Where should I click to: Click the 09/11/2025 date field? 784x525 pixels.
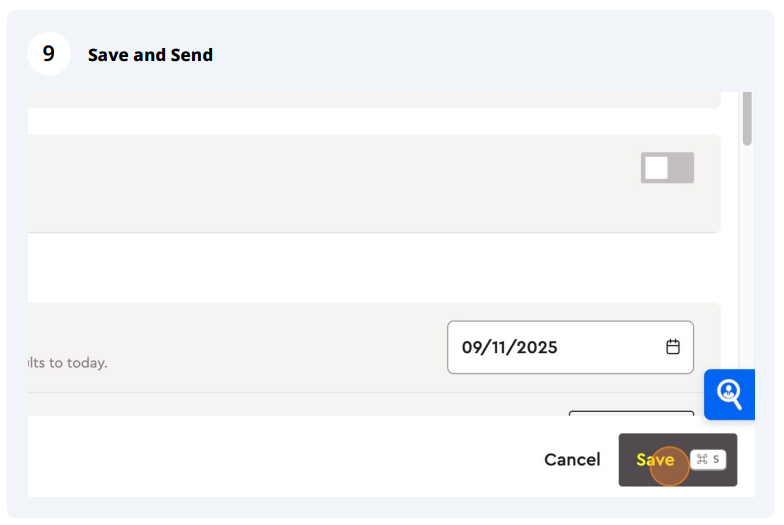point(570,347)
